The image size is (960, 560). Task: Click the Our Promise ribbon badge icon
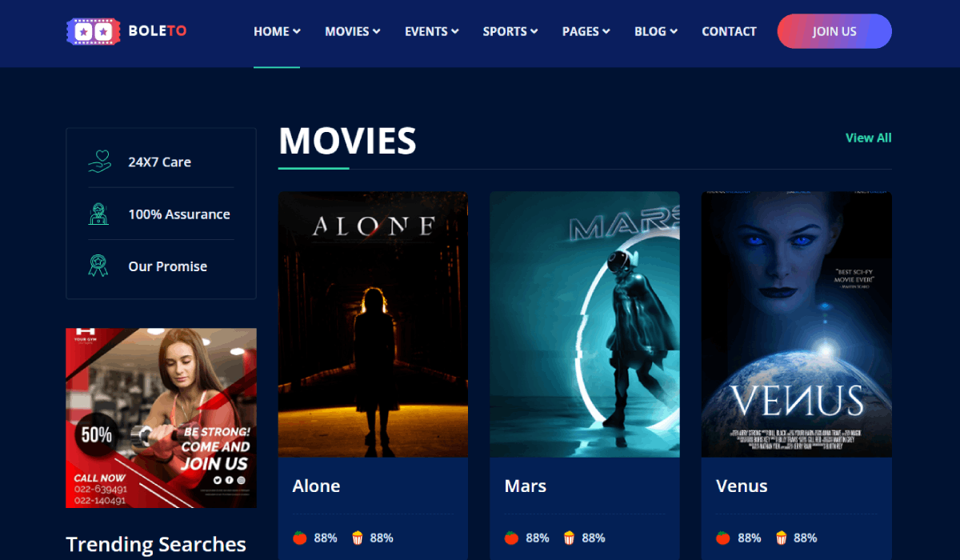pyautogui.click(x=98, y=266)
